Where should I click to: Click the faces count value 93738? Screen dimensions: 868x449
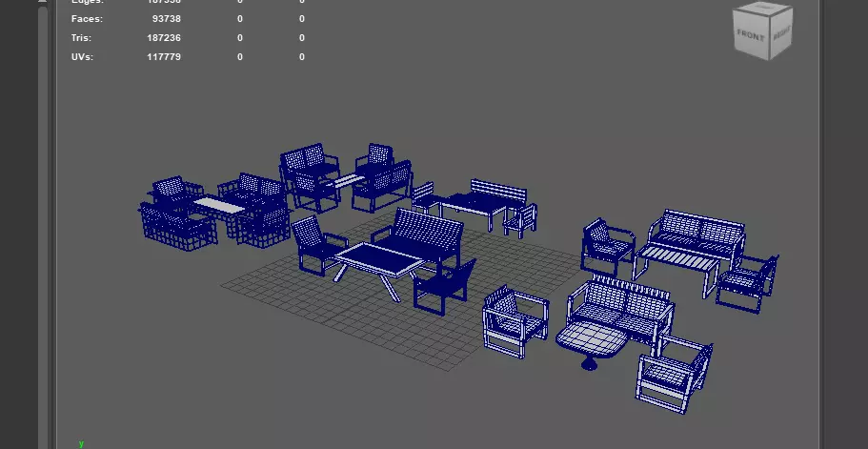point(167,19)
